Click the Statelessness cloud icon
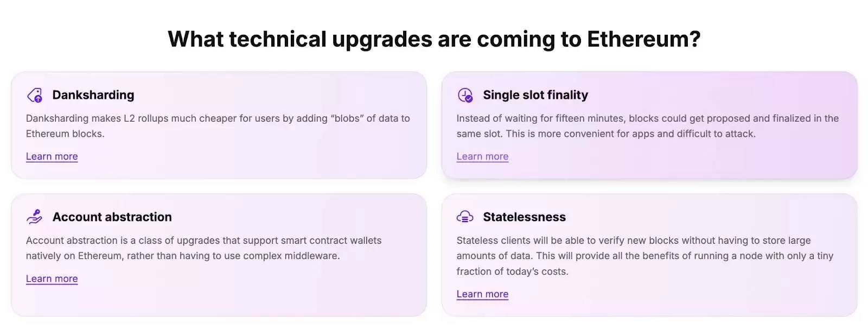Screen dimensions: 868x335 pos(465,217)
